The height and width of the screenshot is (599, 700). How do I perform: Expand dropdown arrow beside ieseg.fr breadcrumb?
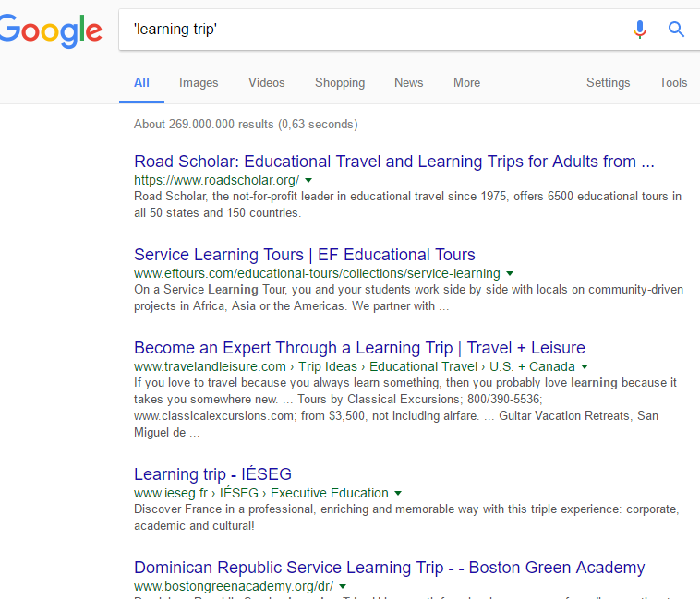(398, 493)
